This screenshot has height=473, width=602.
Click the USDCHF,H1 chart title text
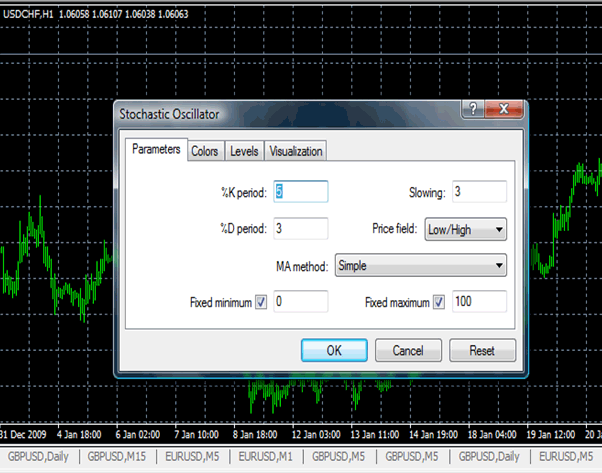pos(28,15)
